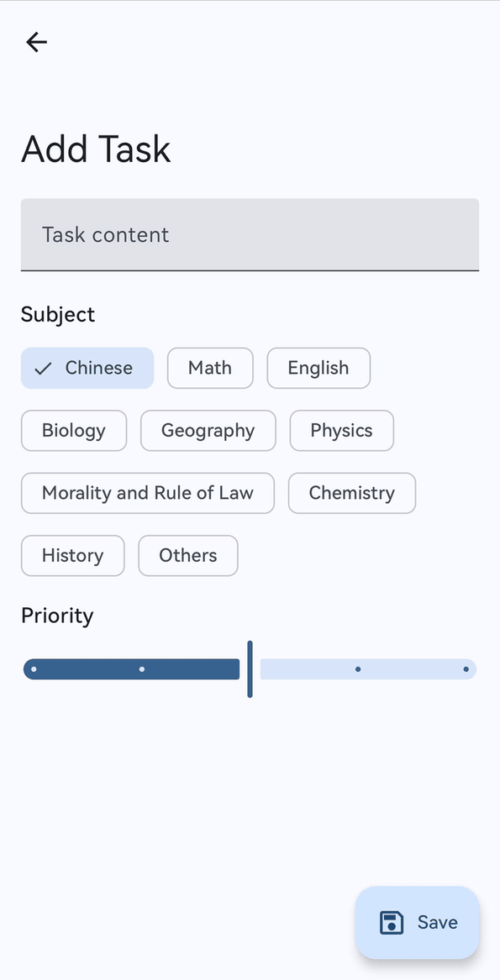
Task: Tap the Save button
Action: [x=417, y=922]
